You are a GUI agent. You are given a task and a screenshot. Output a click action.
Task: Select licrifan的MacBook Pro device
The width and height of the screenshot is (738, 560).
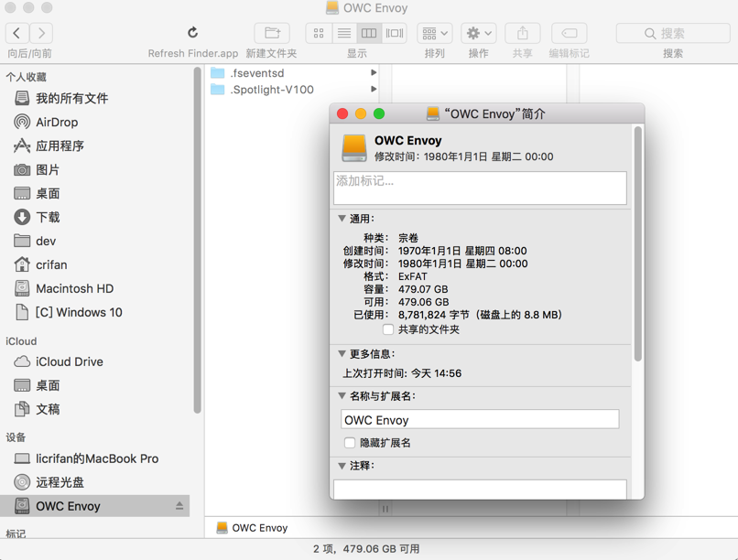98,458
